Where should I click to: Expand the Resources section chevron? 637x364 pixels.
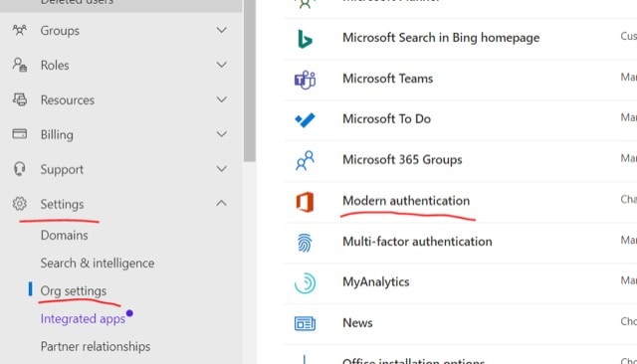click(x=221, y=99)
